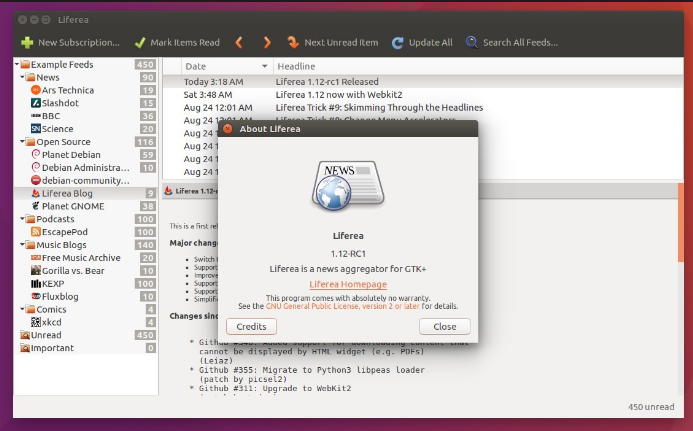Select the KEXP feed icon

[x=36, y=283]
